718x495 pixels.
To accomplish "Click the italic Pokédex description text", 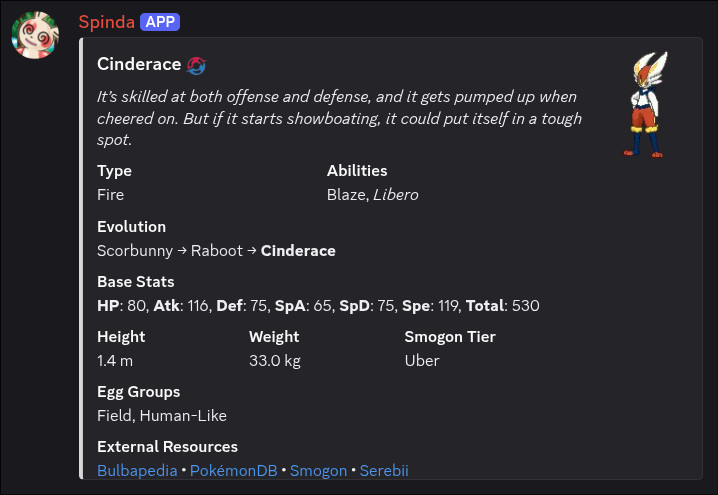I will (x=339, y=118).
